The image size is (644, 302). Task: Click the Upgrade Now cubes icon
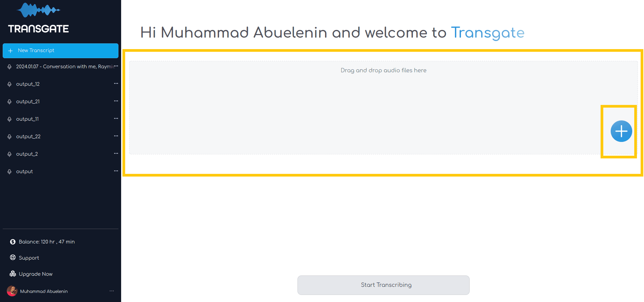(13, 274)
